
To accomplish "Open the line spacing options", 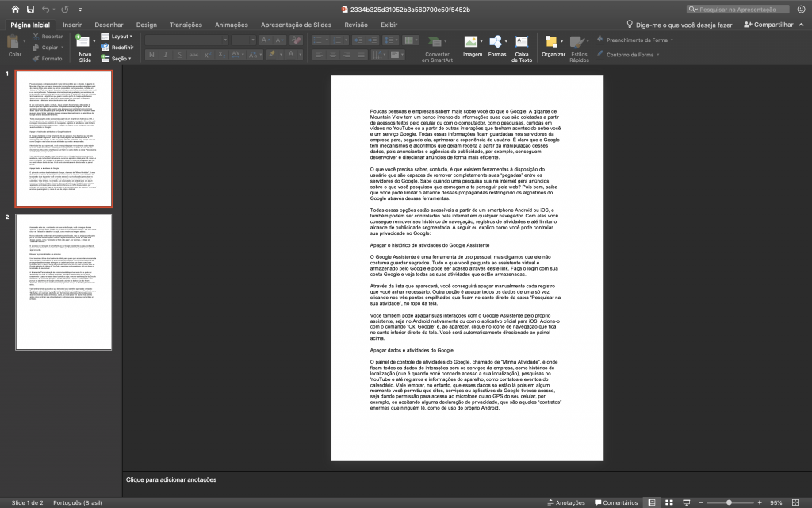I will click(390, 40).
